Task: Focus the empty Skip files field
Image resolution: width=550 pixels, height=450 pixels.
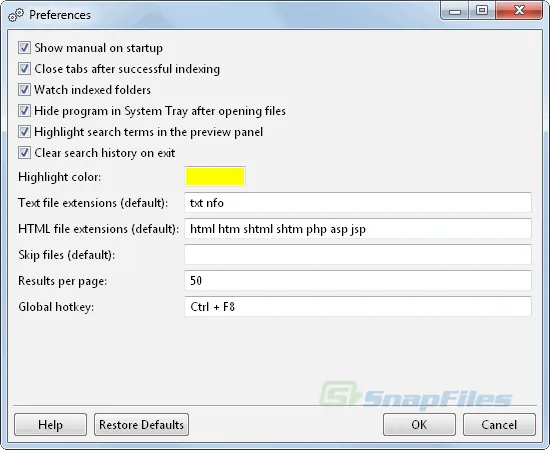Action: point(358,255)
